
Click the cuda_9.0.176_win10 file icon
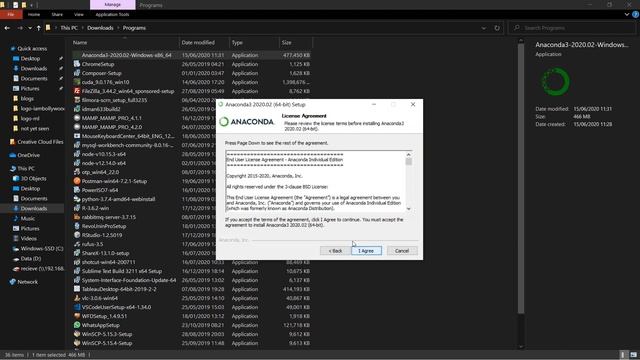click(x=77, y=82)
